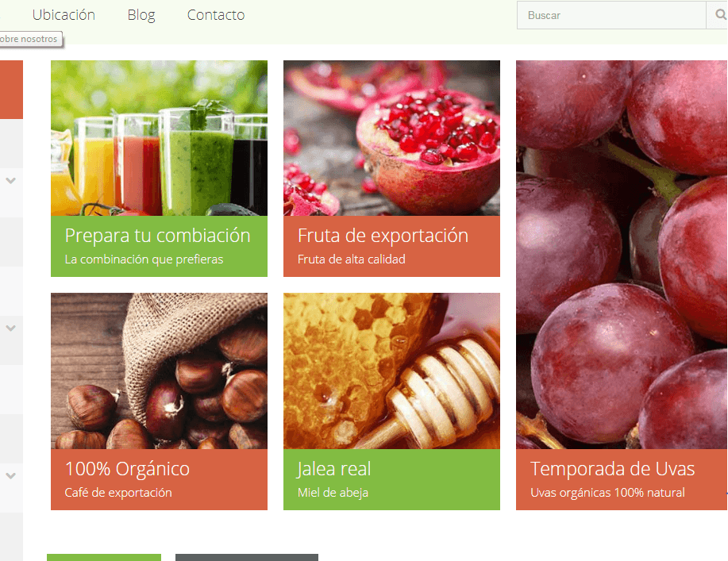Open the Ubicación menu item
The height and width of the screenshot is (561, 728).
64,15
